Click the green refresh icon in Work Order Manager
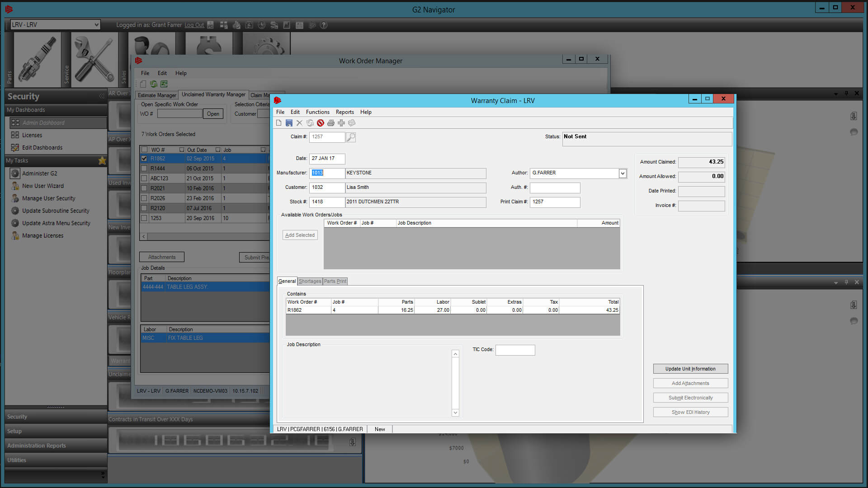Image resolution: width=868 pixels, height=488 pixels. (154, 84)
